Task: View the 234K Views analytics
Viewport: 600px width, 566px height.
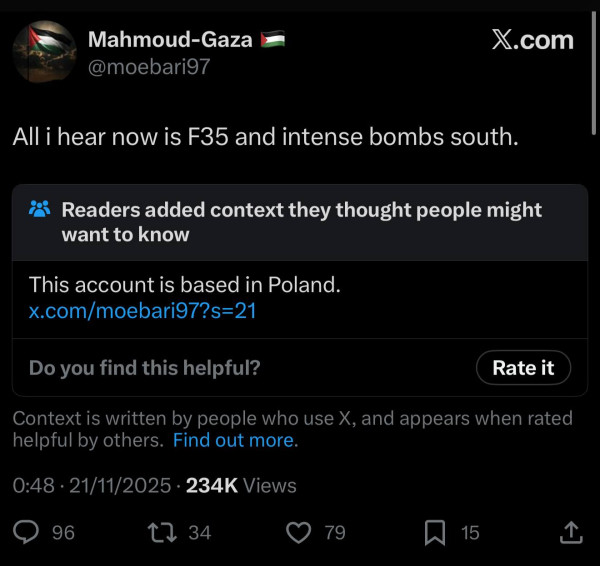Action: [241, 486]
